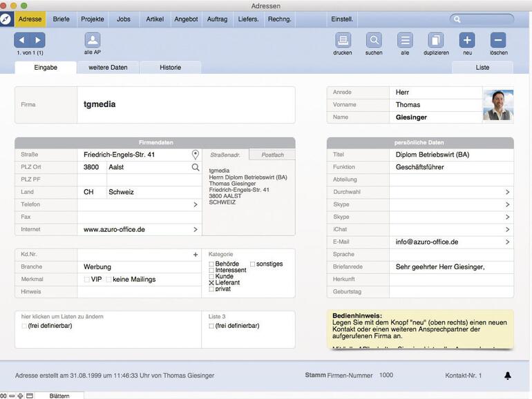The width and height of the screenshot is (532, 399).
Task: Click the bell icon in footer
Action: pos(508,376)
